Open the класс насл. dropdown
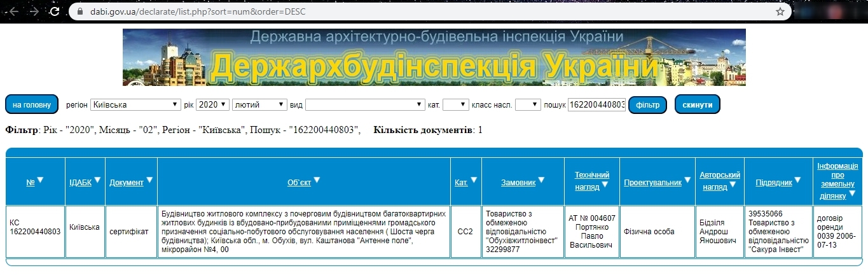The height and width of the screenshot is (275, 868). [x=528, y=104]
